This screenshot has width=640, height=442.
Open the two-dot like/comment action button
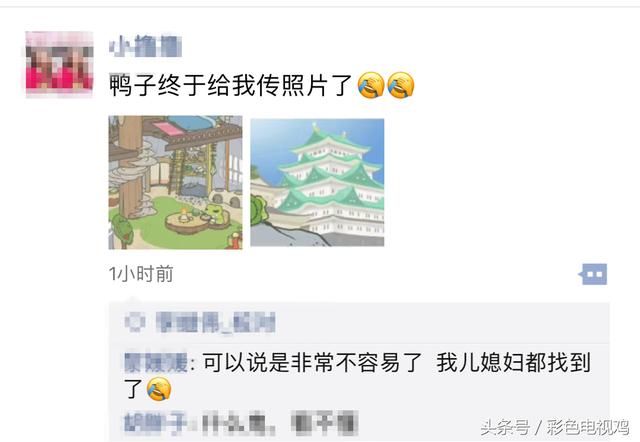[x=593, y=274]
